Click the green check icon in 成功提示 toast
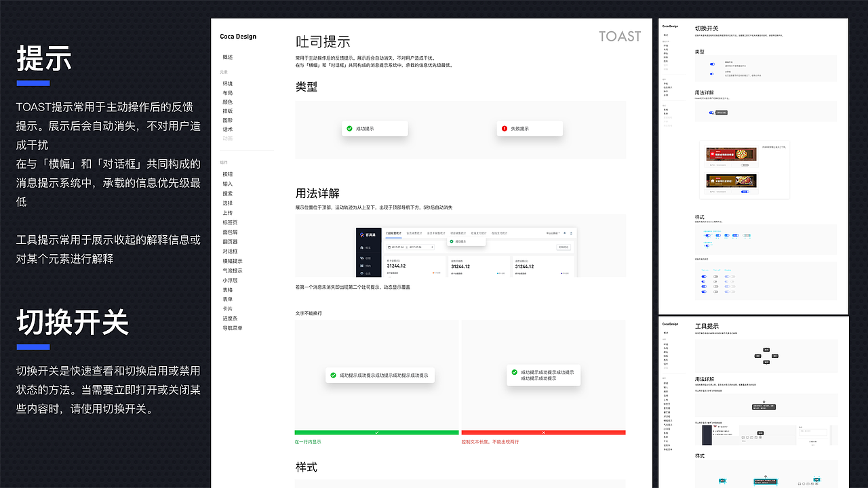The height and width of the screenshot is (488, 868). 349,128
